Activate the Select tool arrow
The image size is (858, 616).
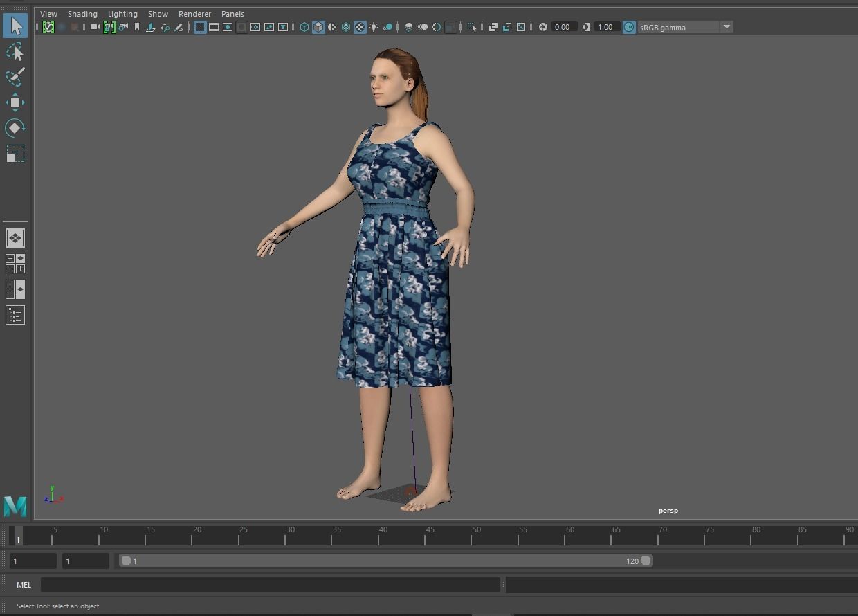(16, 26)
